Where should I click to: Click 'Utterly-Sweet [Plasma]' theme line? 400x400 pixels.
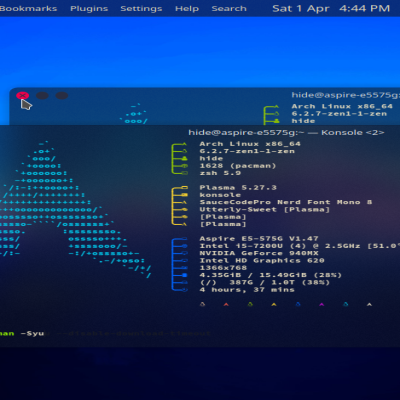pyautogui.click(x=265, y=210)
